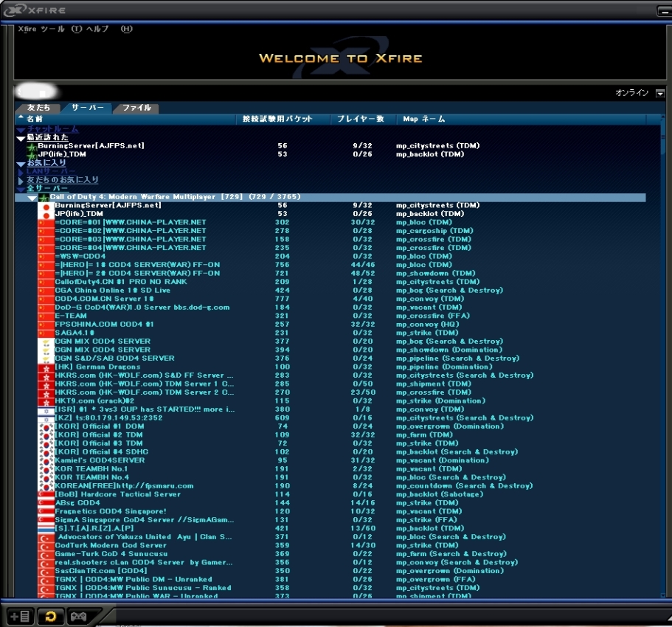Click flag beside [BoB] Hardcore Tactical Server

[x=46, y=494]
